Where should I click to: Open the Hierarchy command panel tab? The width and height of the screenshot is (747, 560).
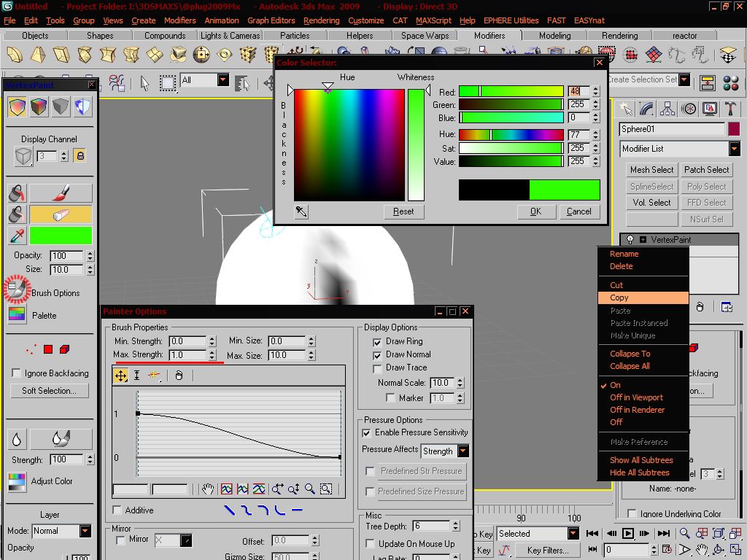click(x=667, y=109)
